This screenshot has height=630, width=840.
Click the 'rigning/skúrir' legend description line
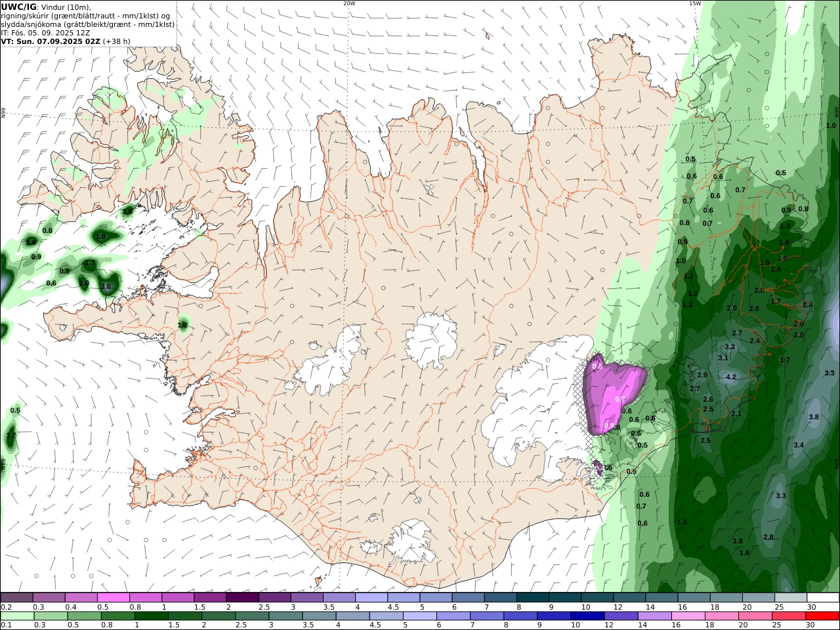point(85,16)
